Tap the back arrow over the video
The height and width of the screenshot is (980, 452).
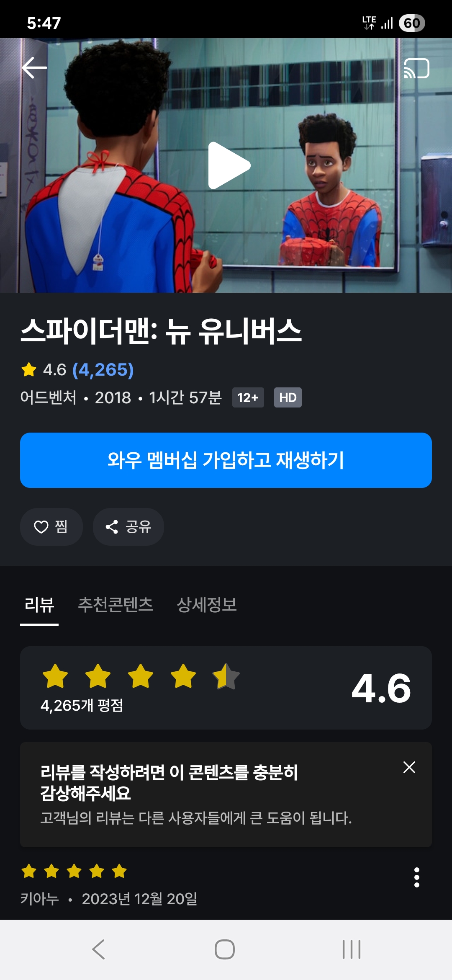(x=34, y=68)
